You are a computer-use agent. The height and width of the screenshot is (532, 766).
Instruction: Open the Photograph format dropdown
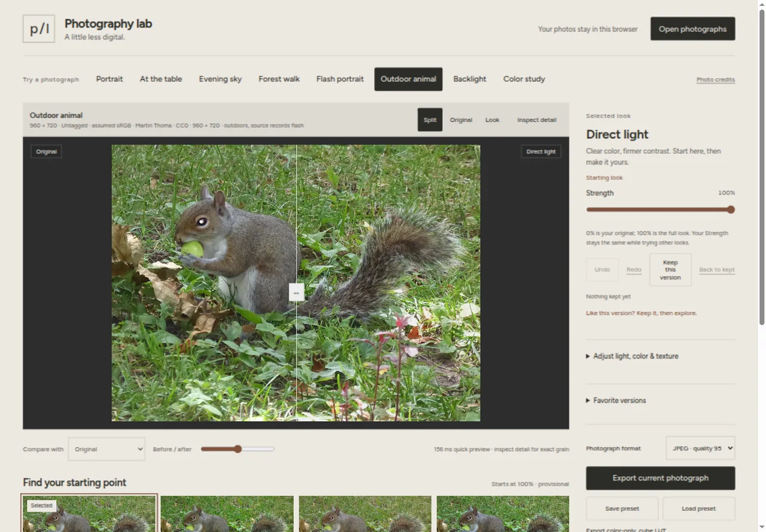700,448
